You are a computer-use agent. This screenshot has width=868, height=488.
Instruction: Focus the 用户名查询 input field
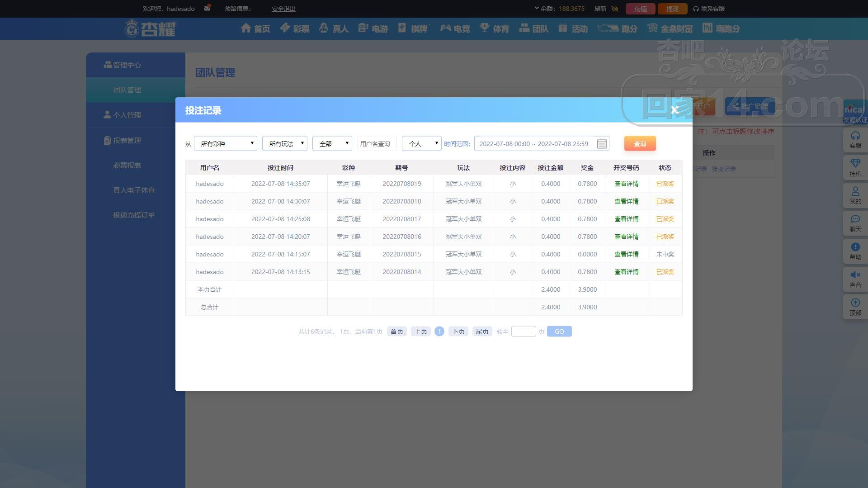(x=377, y=143)
